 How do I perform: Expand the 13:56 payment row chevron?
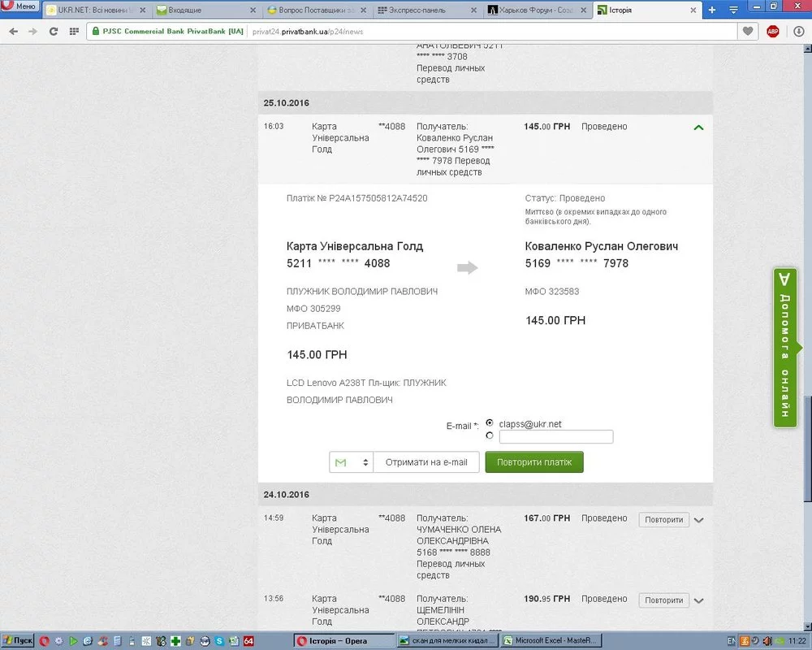coord(698,600)
